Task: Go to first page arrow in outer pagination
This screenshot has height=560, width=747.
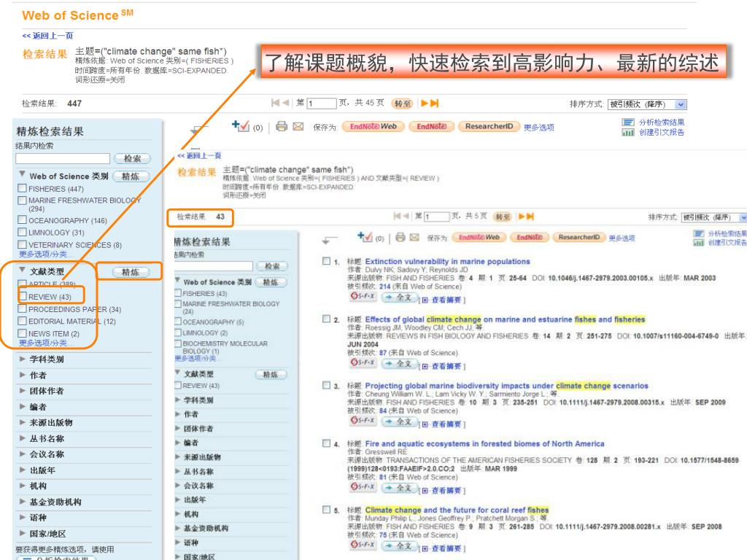Action: pos(275,103)
